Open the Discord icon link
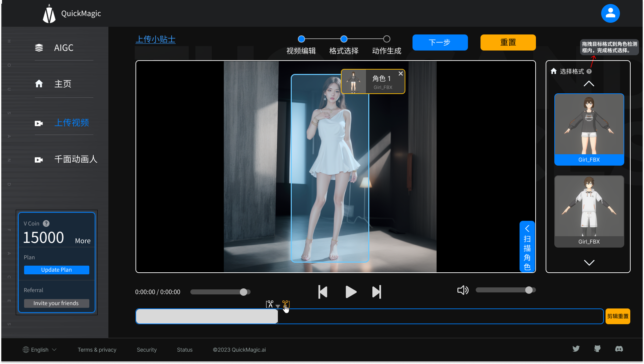Screen dimensions: 644x364 click(x=619, y=349)
